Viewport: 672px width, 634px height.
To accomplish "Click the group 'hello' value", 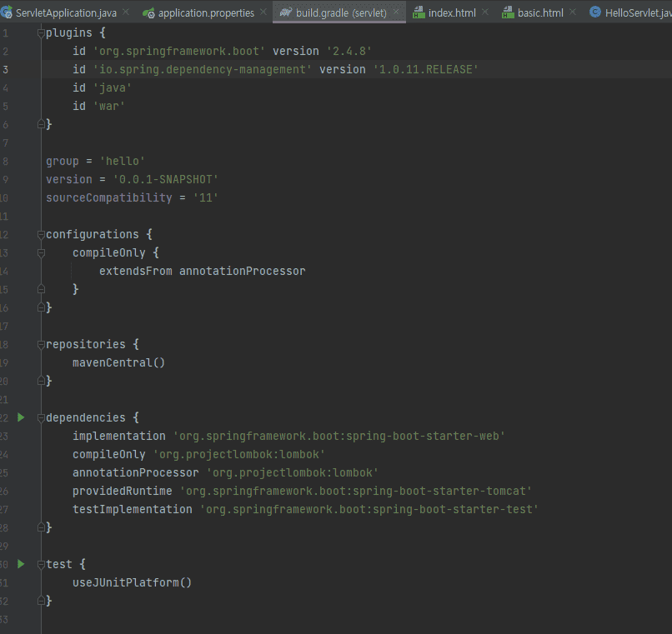I will [x=122, y=161].
